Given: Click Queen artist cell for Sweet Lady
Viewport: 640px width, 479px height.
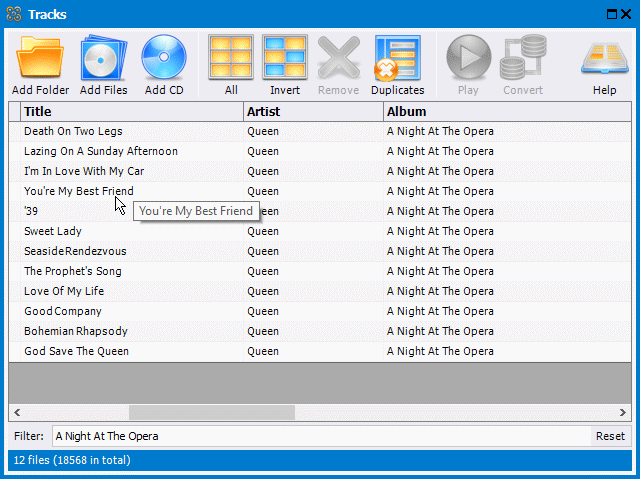Looking at the screenshot, I should pos(313,231).
